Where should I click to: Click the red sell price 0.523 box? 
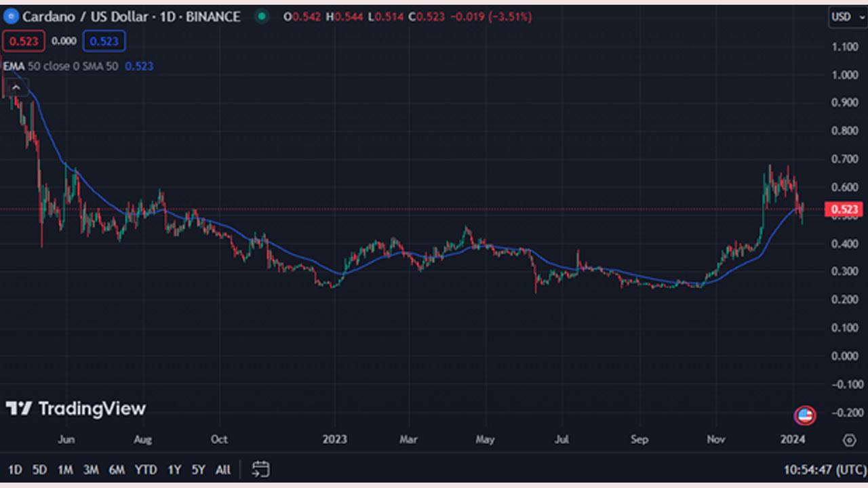[x=24, y=41]
